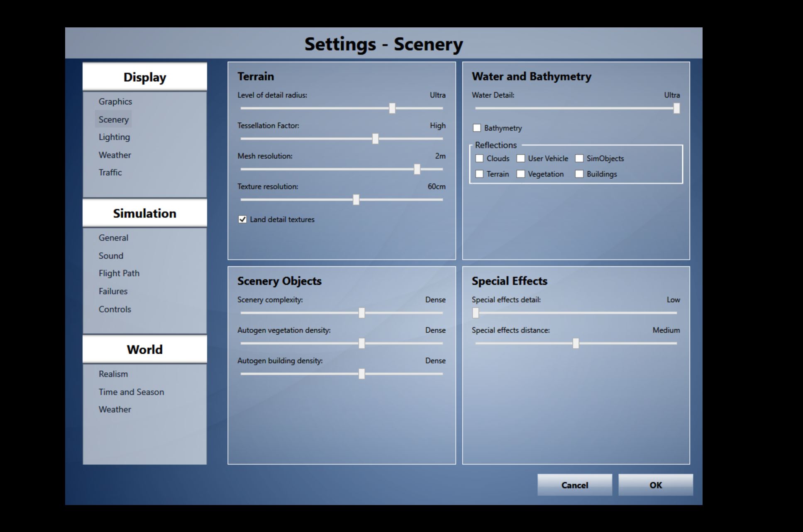Click the Mesh resolution slider thumb
Screen dimensions: 803x532
(417, 169)
